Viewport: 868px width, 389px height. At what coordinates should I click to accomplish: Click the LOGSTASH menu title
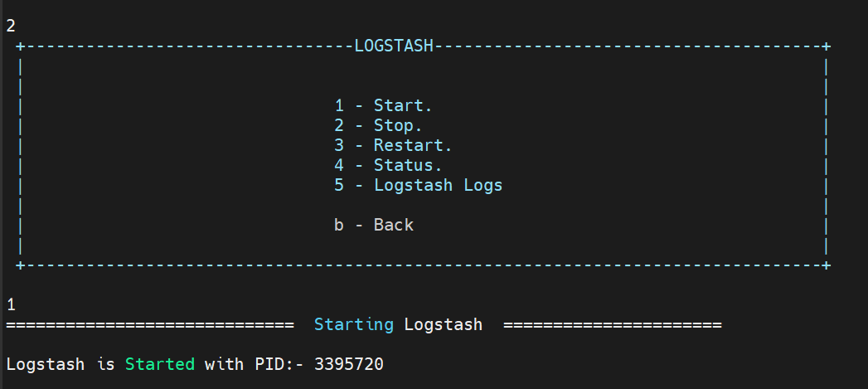pos(394,46)
